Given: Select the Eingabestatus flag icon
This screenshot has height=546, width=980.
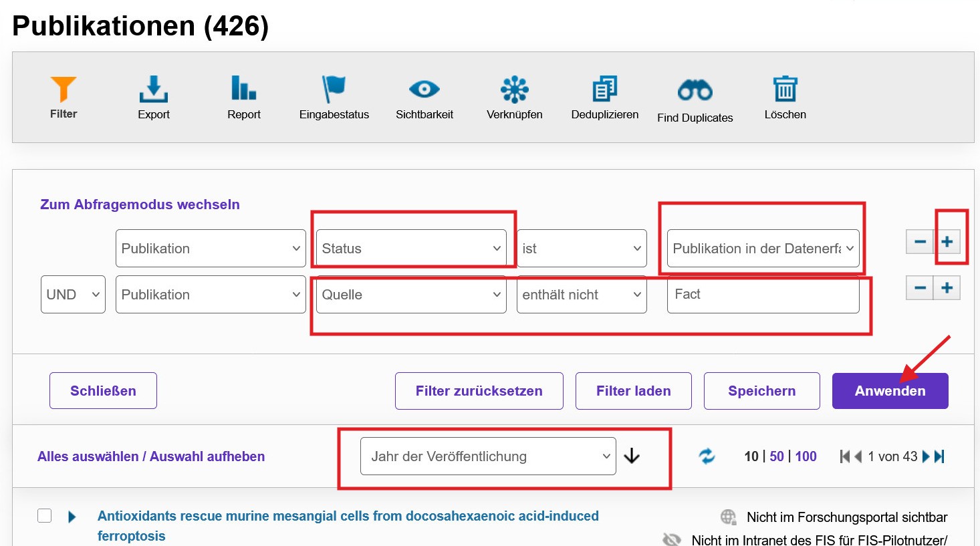Looking at the screenshot, I should pyautogui.click(x=334, y=89).
